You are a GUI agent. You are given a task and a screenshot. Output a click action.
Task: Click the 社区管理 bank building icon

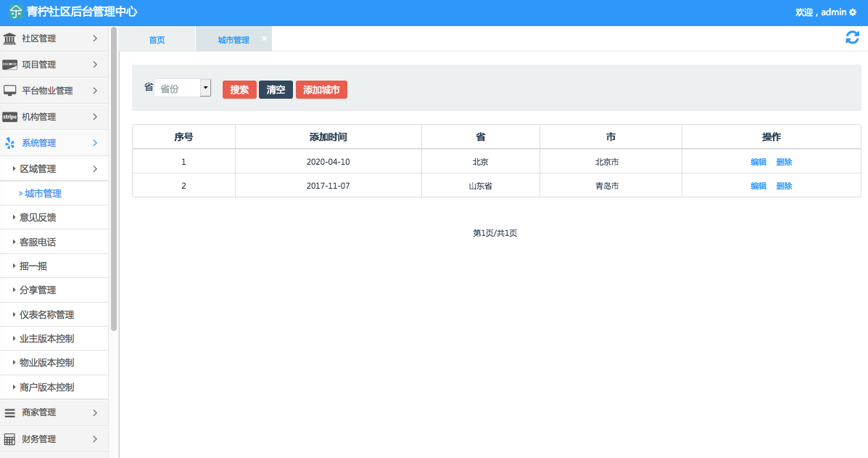(9, 38)
